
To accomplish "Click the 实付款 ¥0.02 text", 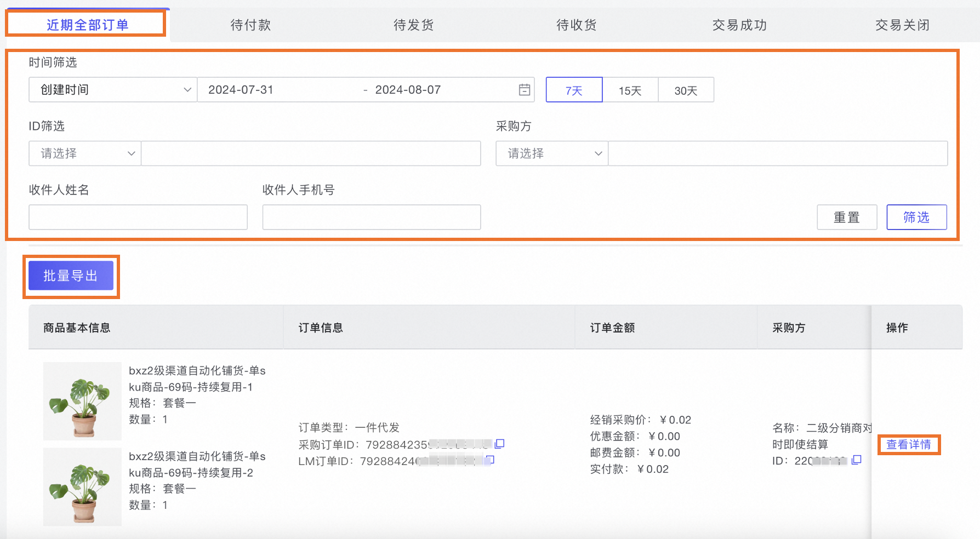I will [629, 469].
